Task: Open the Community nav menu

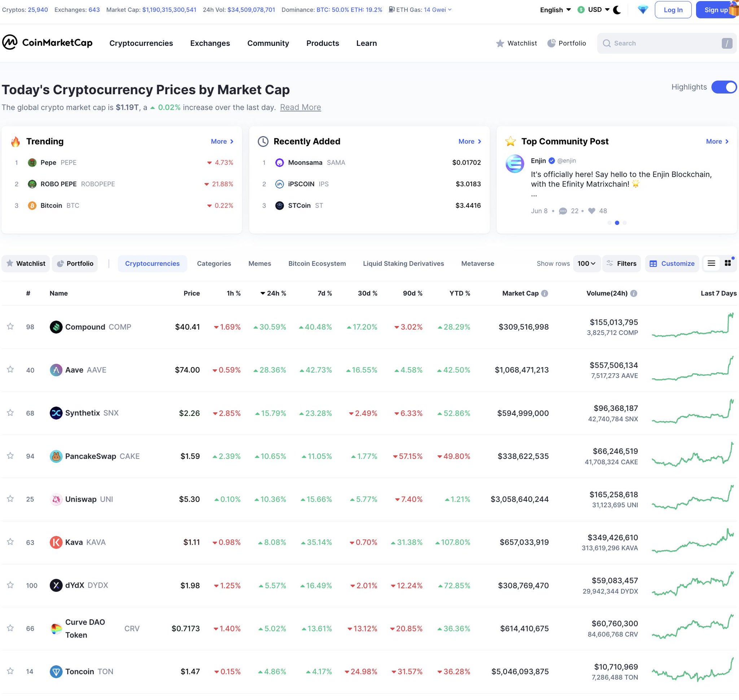Action: point(268,43)
